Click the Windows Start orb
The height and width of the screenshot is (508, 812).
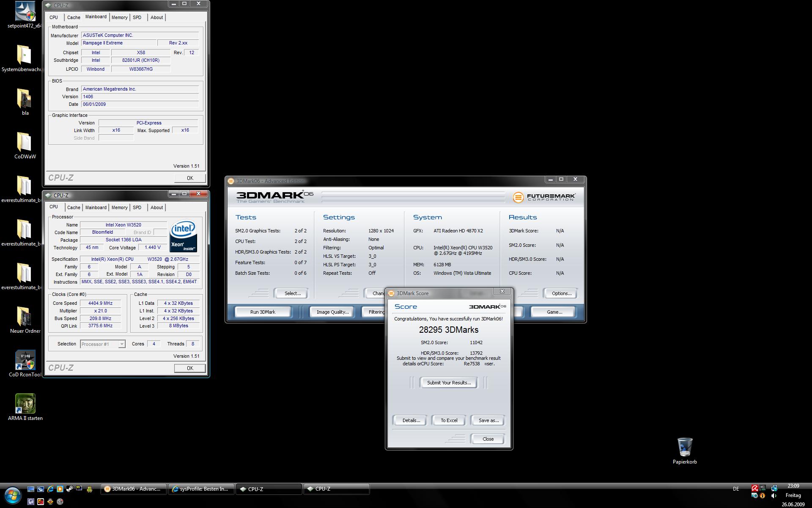12,495
